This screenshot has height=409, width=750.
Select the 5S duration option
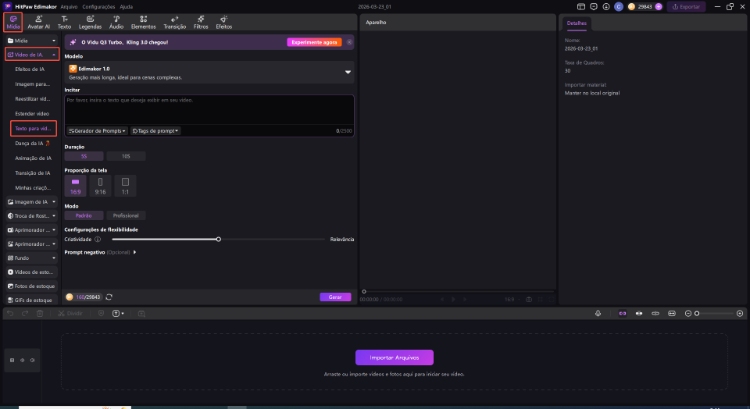(x=84, y=156)
